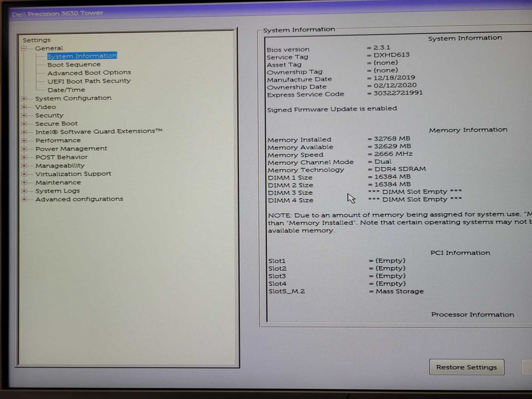Expand the System Logs node
The height and width of the screenshot is (399, 532).
pyautogui.click(x=24, y=191)
